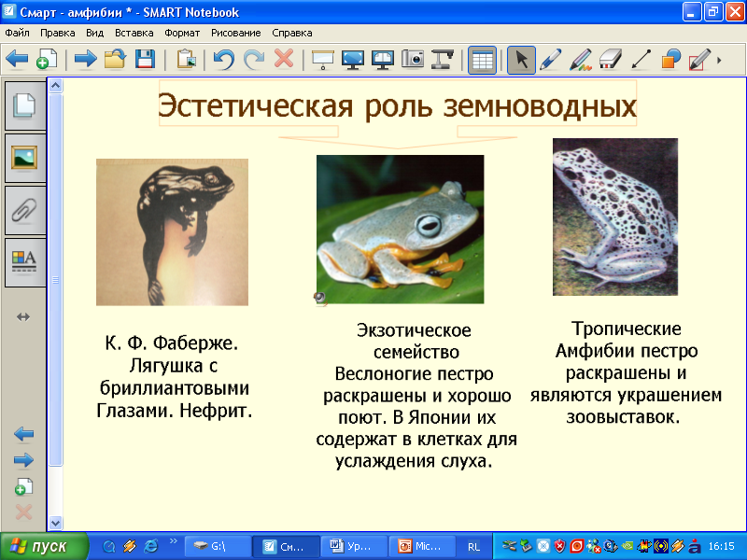Open dual page display icon
747x560 pixels.
383,60
